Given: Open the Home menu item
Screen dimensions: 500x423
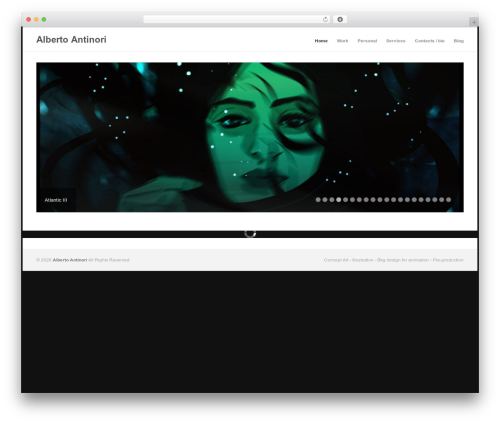Looking at the screenshot, I should pyautogui.click(x=321, y=41).
